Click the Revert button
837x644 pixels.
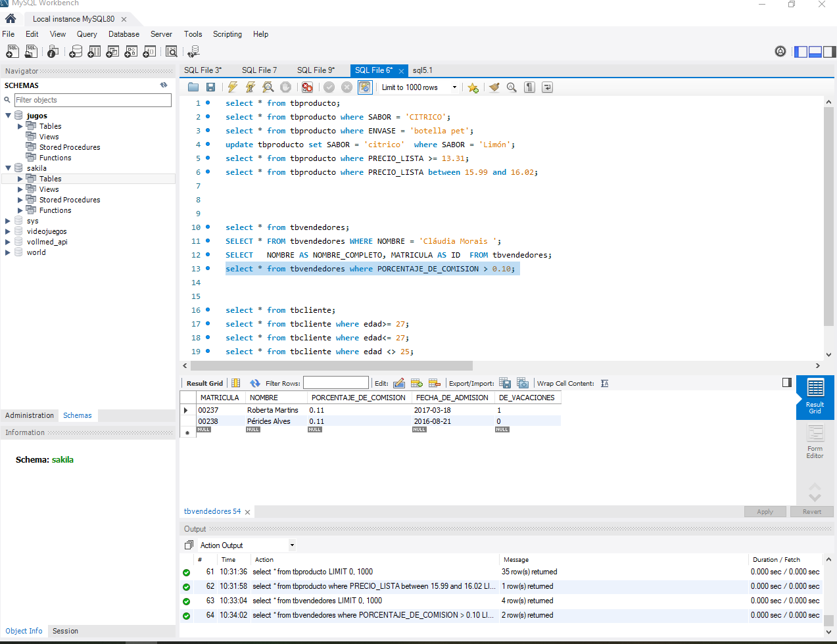812,512
